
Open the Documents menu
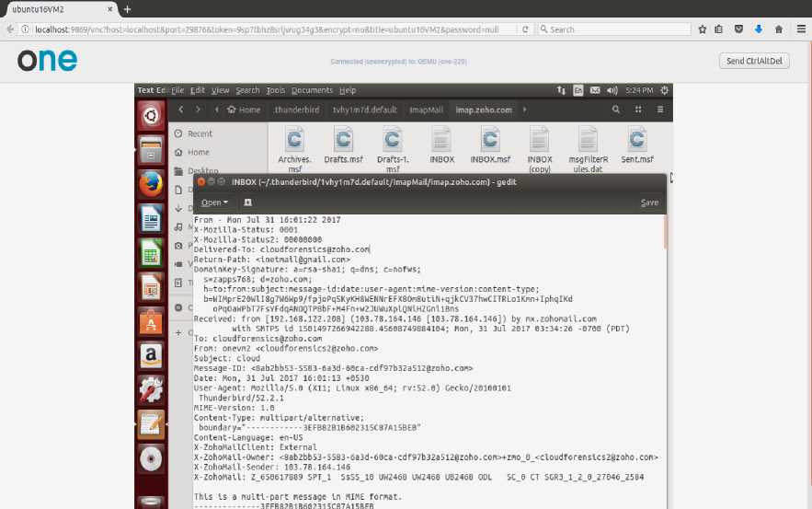[312, 90]
